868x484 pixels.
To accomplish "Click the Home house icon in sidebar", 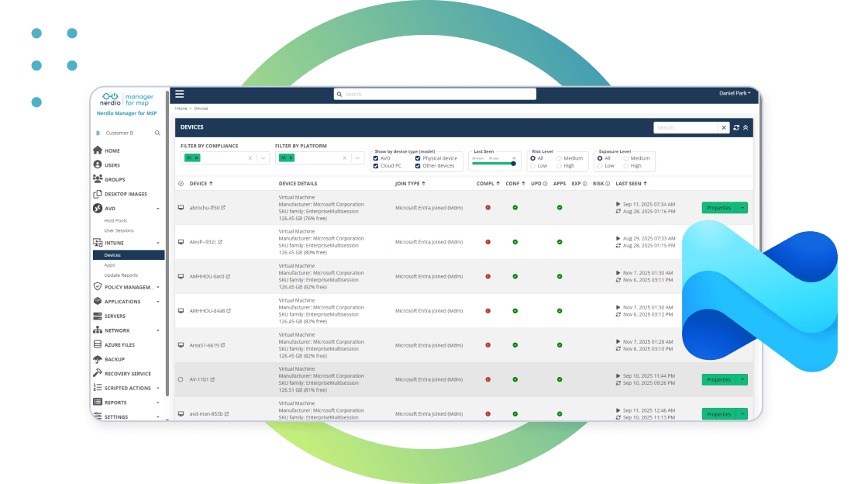I will click(x=98, y=150).
